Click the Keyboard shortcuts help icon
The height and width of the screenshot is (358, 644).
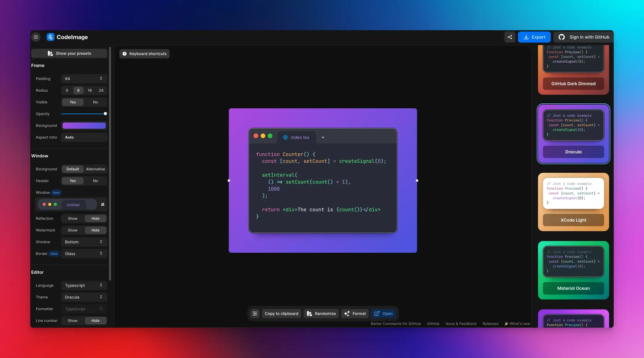[125, 53]
